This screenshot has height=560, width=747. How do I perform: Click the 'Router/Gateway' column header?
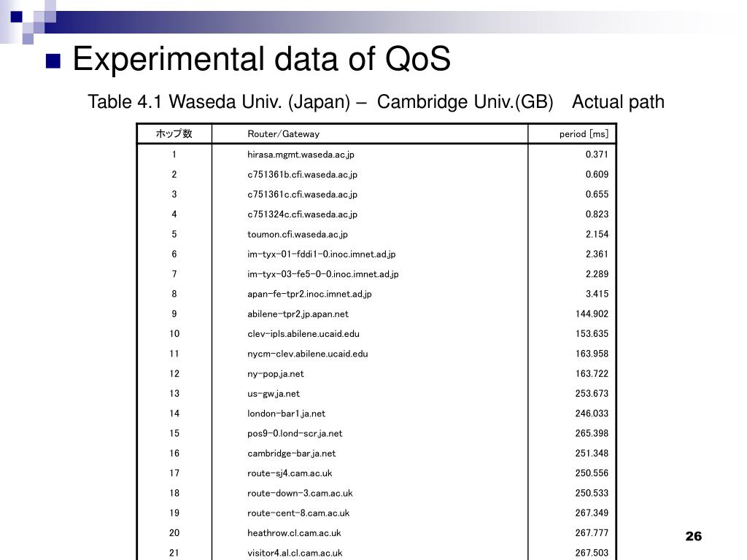pos(284,134)
